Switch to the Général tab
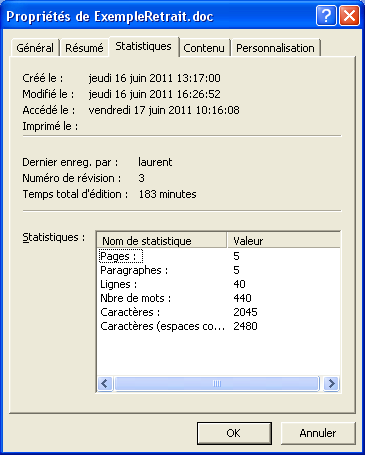This screenshot has height=455, width=365. click(35, 48)
